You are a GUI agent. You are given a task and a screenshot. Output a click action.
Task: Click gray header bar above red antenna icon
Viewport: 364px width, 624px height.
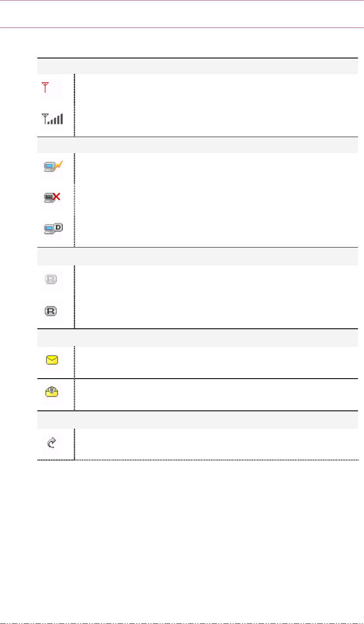(197, 66)
